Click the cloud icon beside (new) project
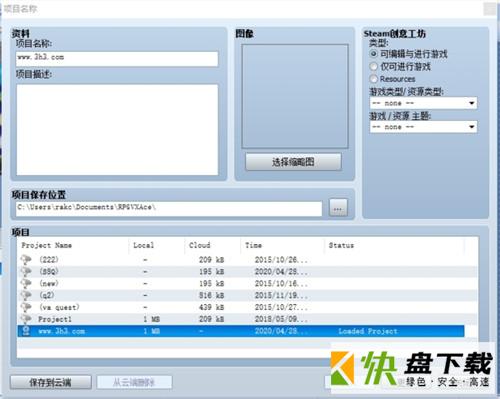This screenshot has width=500, height=399. [x=26, y=283]
